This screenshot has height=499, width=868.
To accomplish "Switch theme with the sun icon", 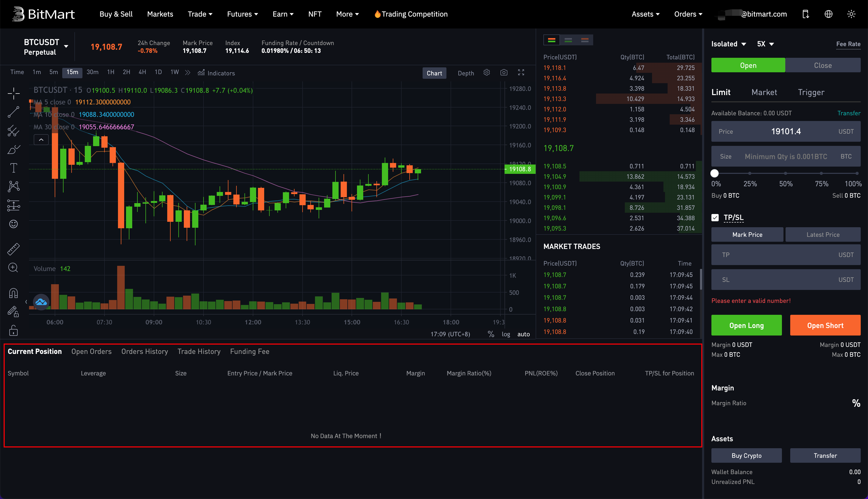I will point(851,14).
